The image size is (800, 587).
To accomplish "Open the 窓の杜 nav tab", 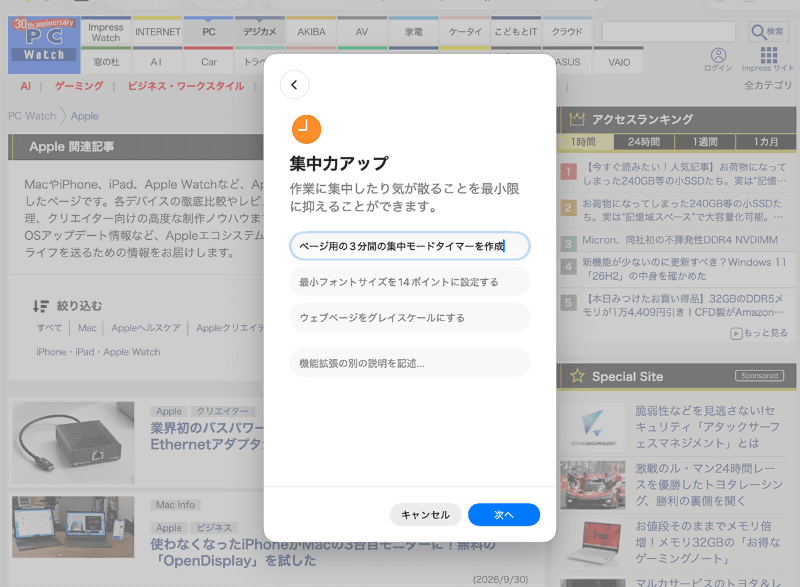I will (106, 62).
